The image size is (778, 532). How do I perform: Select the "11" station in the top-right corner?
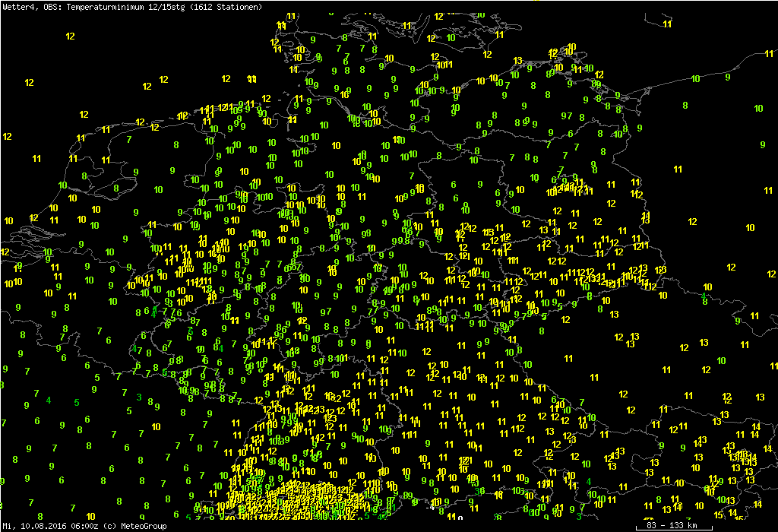click(667, 24)
